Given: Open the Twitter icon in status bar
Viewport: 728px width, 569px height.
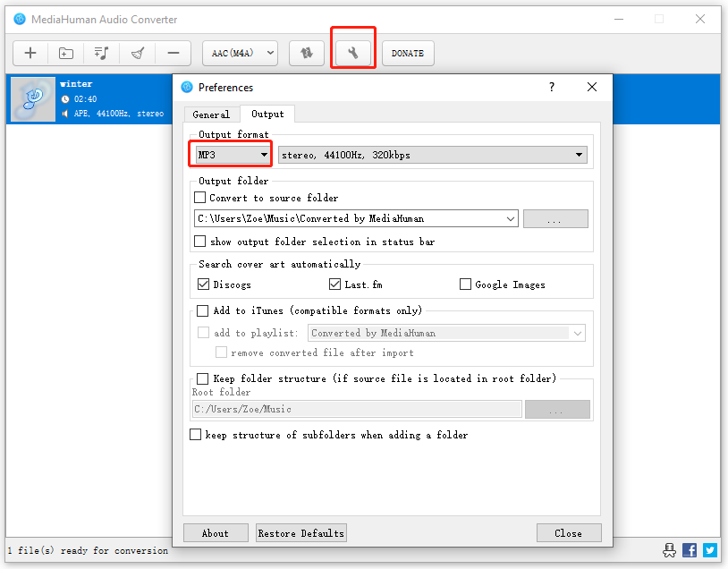Looking at the screenshot, I should click(x=710, y=550).
